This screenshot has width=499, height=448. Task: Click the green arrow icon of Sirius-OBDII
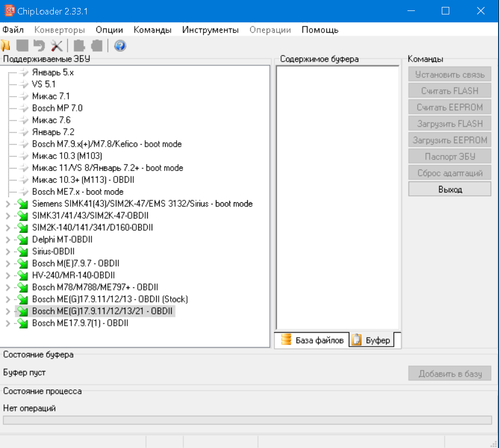pyautogui.click(x=22, y=252)
